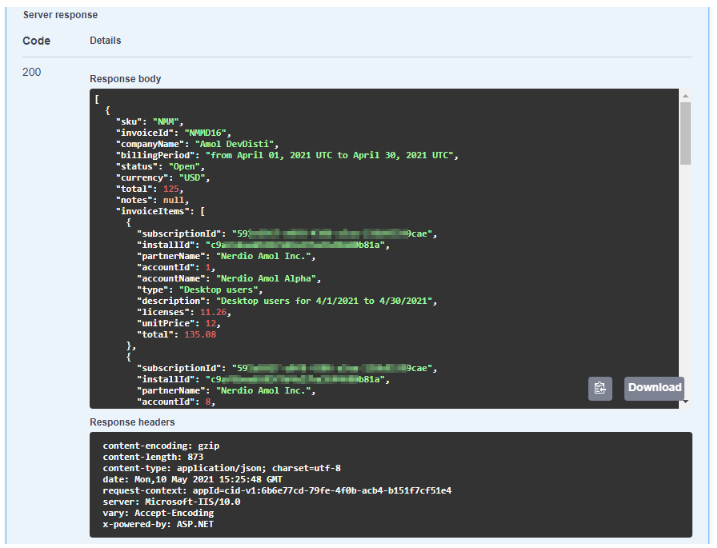Click content-type application/json header
Viewport: 717px width, 548px height.
point(222,468)
